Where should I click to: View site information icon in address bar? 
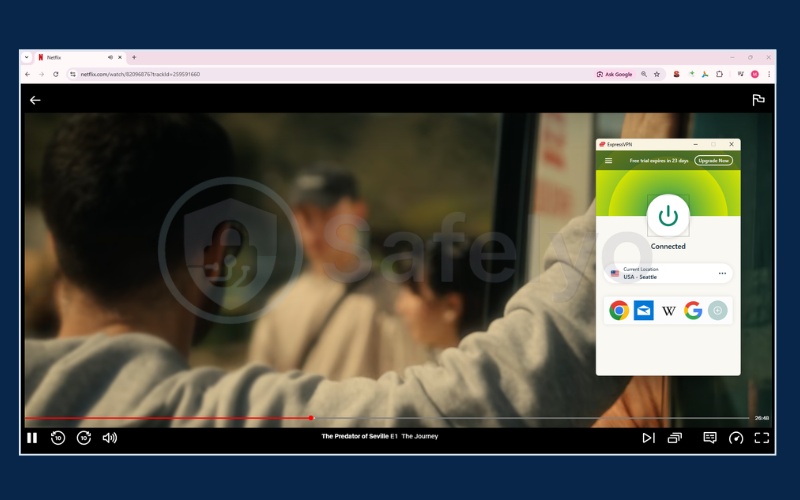(x=72, y=74)
